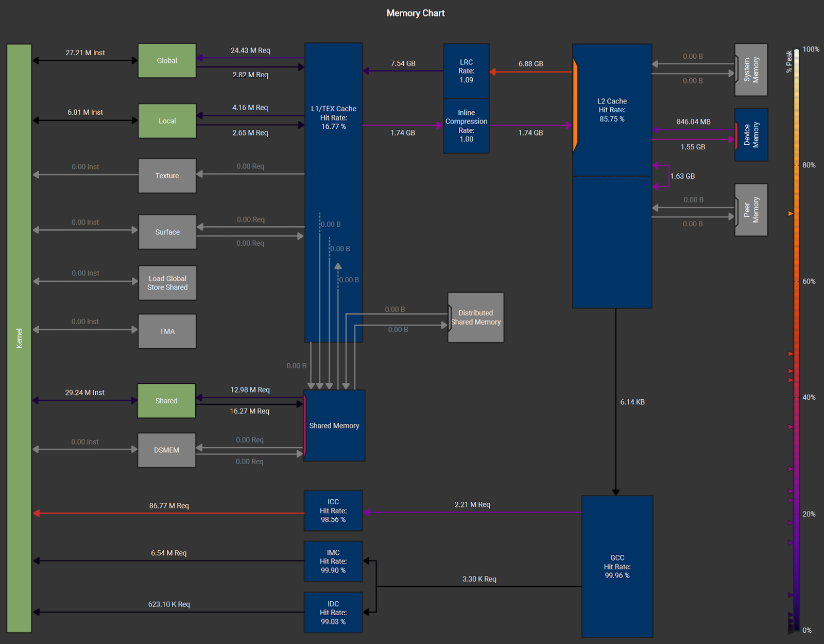Click the vertical Kernel bar
Screen dimensions: 824x644
19,338
